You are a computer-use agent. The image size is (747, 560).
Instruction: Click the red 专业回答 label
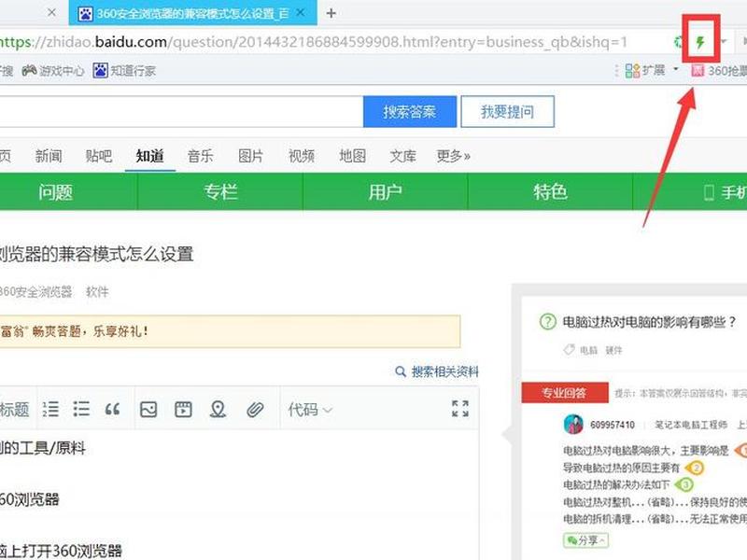tap(565, 393)
